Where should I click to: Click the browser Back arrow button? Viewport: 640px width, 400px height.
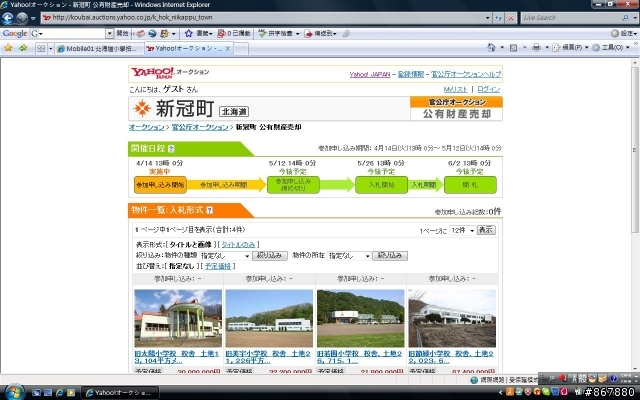[7, 18]
